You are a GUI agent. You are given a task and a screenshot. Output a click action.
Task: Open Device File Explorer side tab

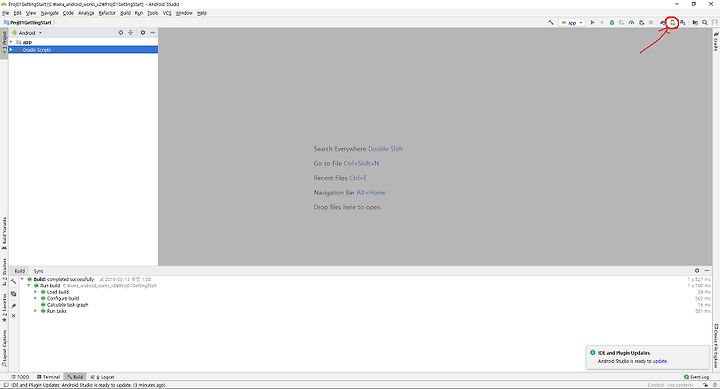pos(716,346)
